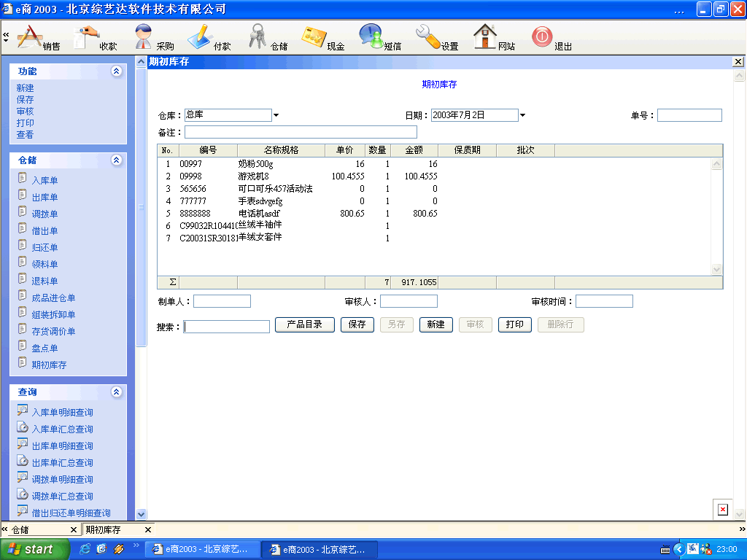Open the 采购 (Purchasing) module icon
Screen dimensions: 747x560
(x=144, y=36)
